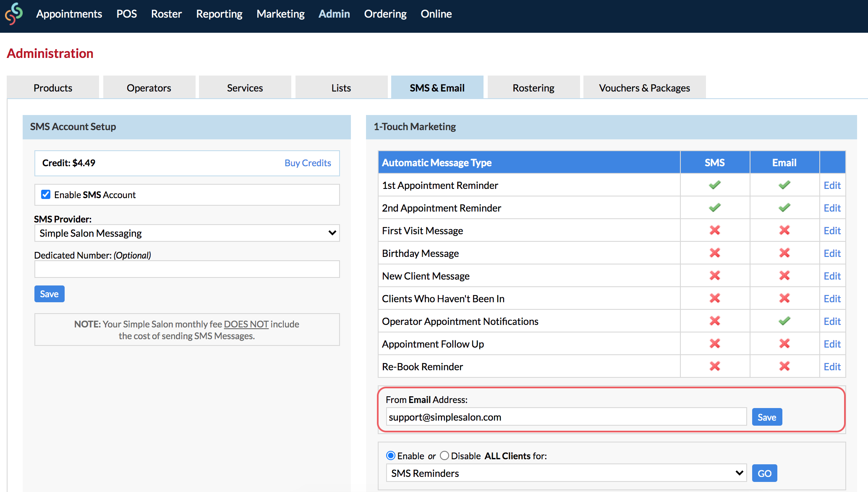
Task: Save the SMS Account Setup settings
Action: (50, 294)
